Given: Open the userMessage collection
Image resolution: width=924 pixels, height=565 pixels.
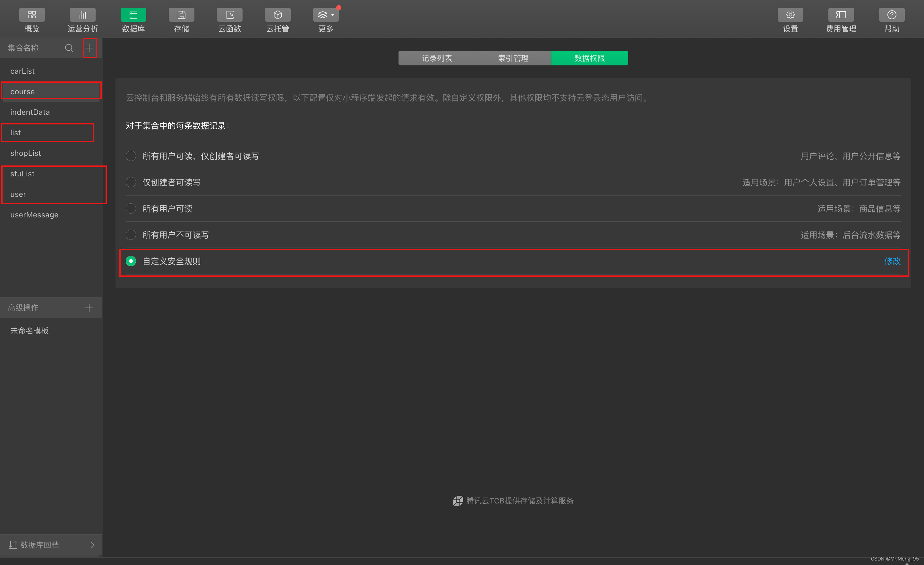Looking at the screenshot, I should tap(51, 215).
